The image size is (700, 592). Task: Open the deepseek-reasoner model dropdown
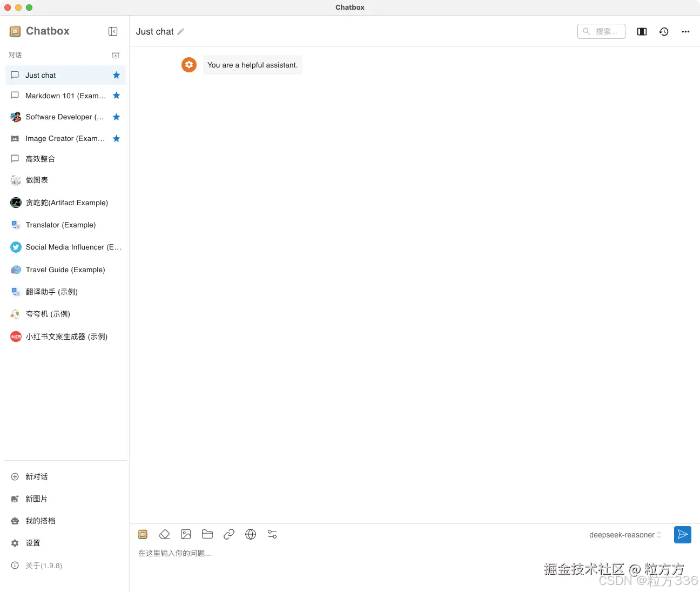point(624,535)
